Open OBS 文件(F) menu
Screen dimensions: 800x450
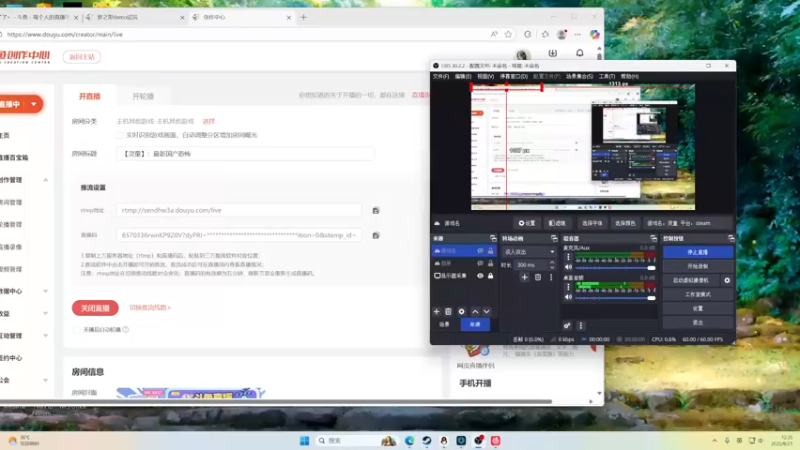coord(441,77)
